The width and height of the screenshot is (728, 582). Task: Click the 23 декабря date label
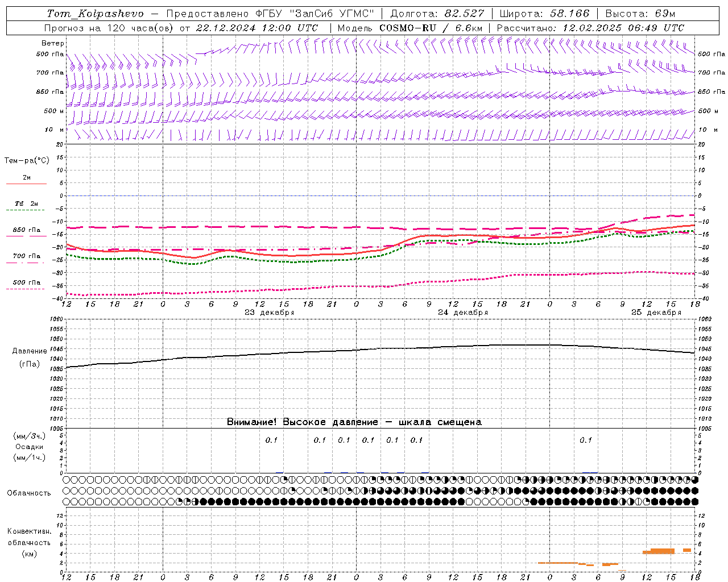(x=270, y=313)
